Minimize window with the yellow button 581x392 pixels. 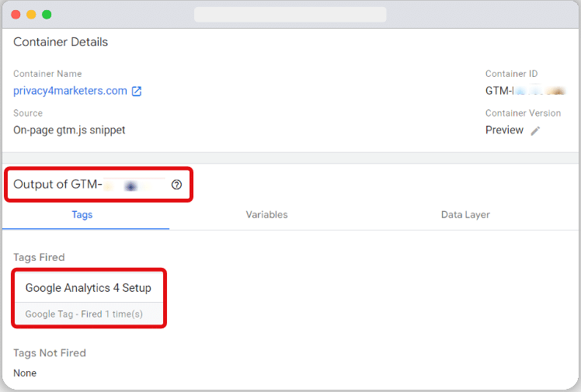click(32, 15)
